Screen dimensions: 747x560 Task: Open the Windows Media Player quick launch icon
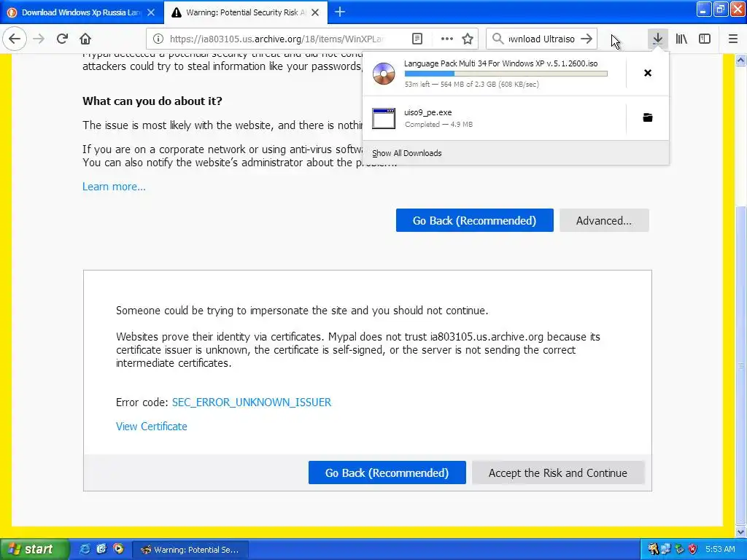[x=118, y=549]
